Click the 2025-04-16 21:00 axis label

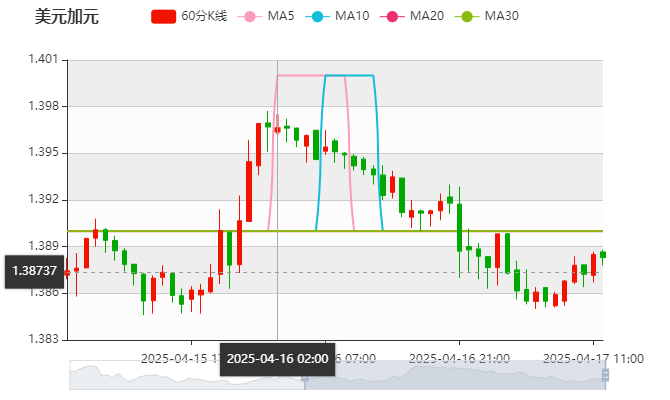tap(459, 358)
